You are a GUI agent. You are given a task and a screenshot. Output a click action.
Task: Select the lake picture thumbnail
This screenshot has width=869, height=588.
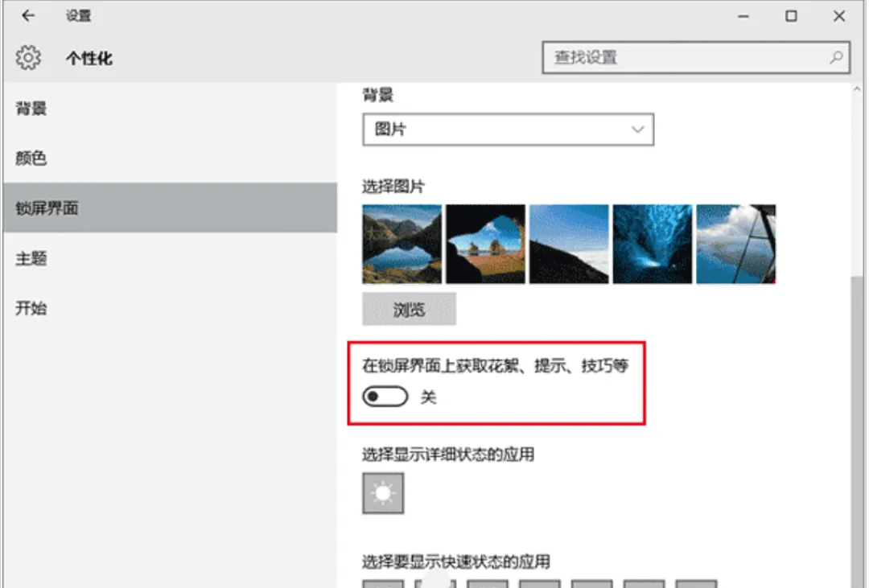tap(401, 243)
